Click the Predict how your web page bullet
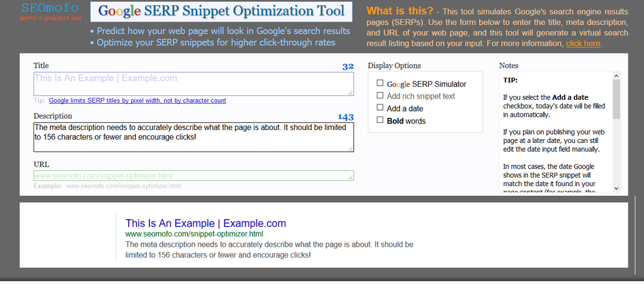 220,31
